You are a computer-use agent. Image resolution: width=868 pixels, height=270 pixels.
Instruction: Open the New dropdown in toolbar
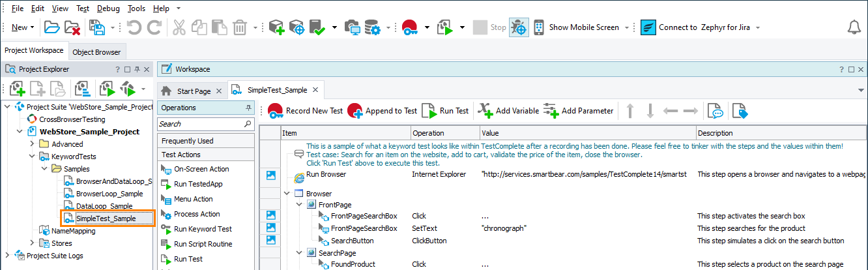click(x=23, y=27)
